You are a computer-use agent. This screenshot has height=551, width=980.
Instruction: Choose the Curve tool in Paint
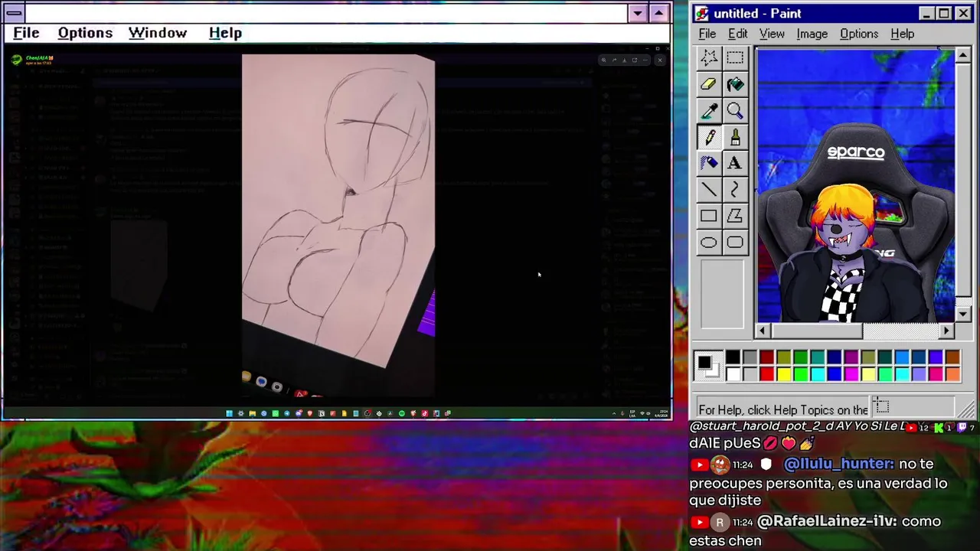coord(735,190)
